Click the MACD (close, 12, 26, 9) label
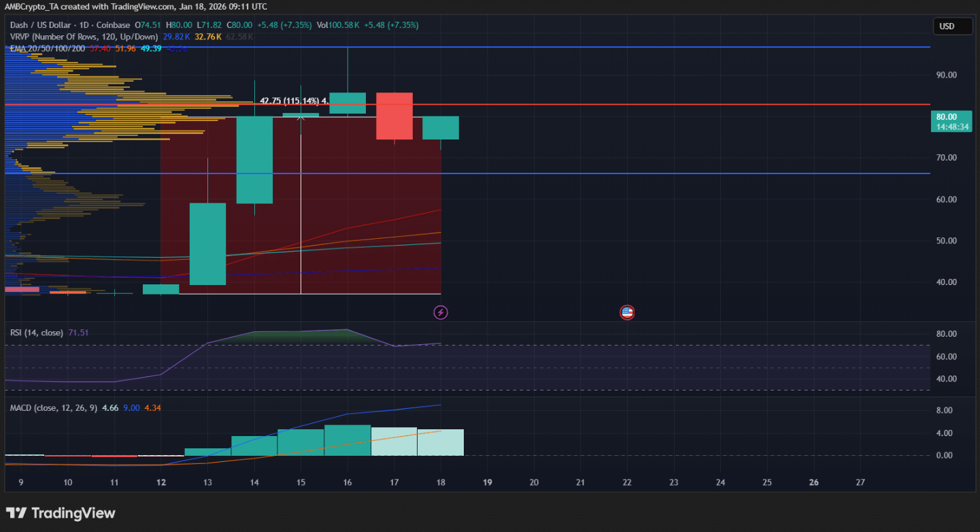Viewport: 980px width, 532px height. (x=53, y=408)
